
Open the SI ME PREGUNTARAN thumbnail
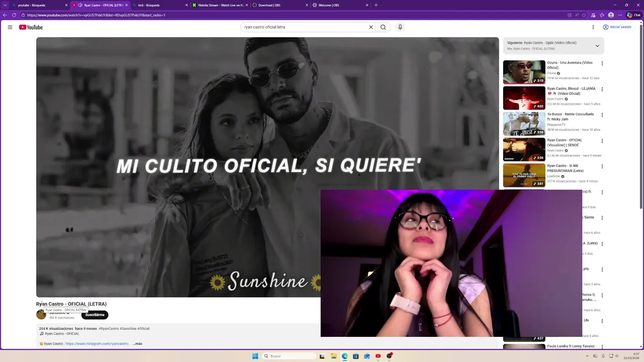click(524, 175)
